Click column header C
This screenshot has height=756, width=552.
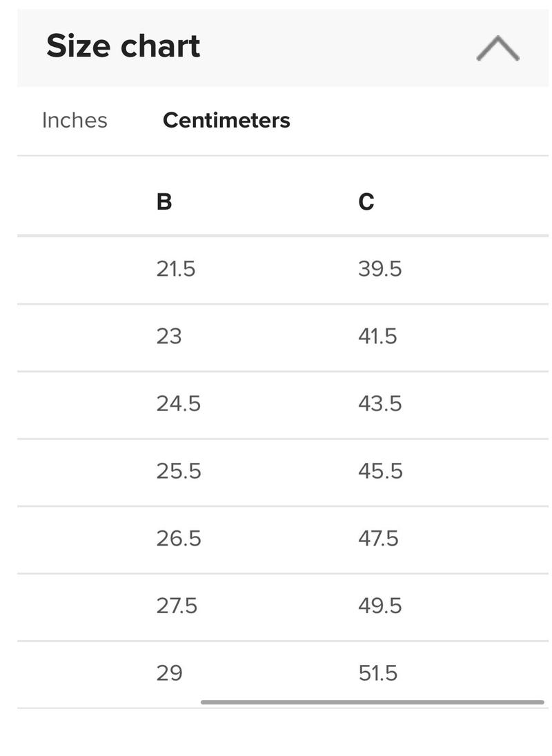[366, 201]
